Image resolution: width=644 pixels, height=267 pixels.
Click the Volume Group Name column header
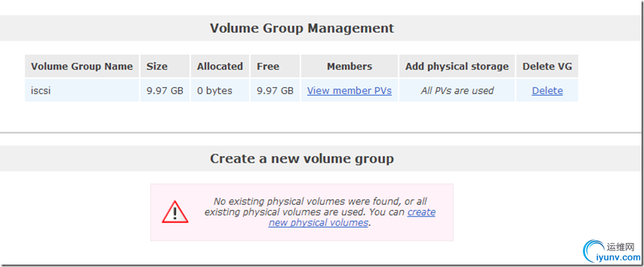tap(82, 66)
